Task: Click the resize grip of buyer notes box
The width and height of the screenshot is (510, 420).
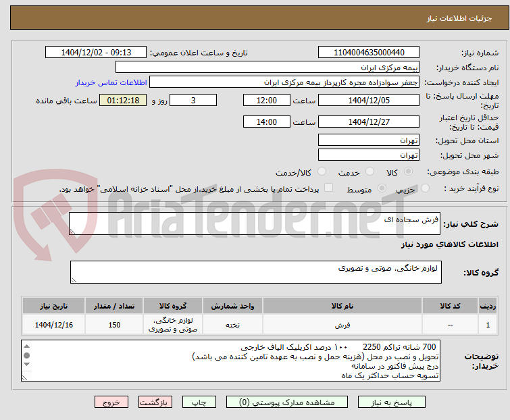Action: [x=25, y=377]
